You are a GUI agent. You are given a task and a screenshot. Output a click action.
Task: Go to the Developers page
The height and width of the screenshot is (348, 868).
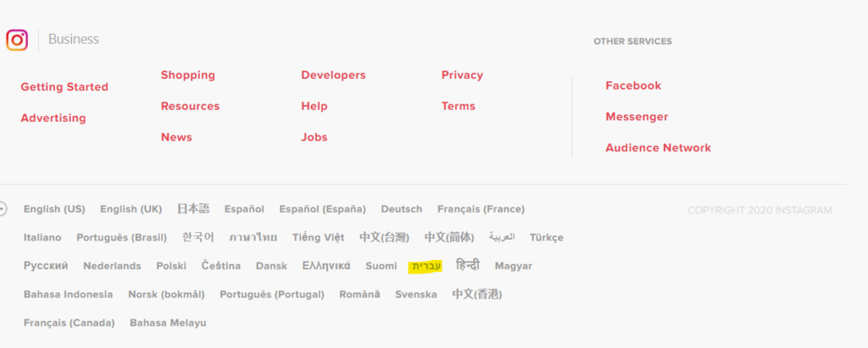click(333, 75)
